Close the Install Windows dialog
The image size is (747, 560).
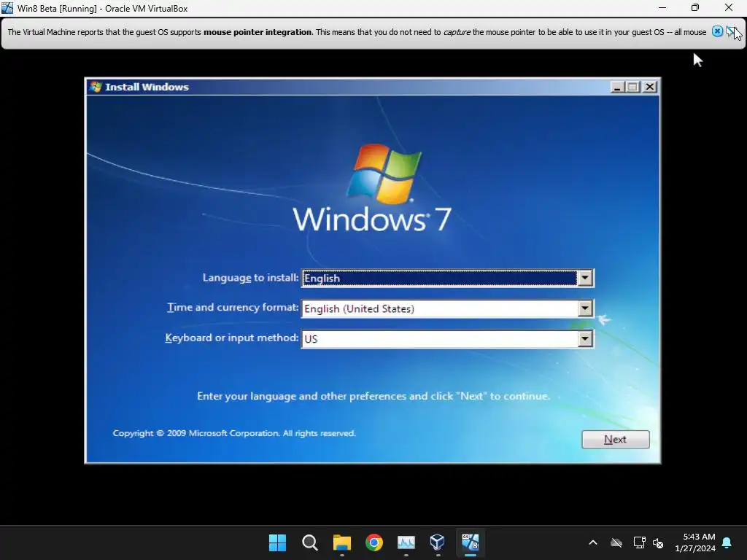(650, 87)
